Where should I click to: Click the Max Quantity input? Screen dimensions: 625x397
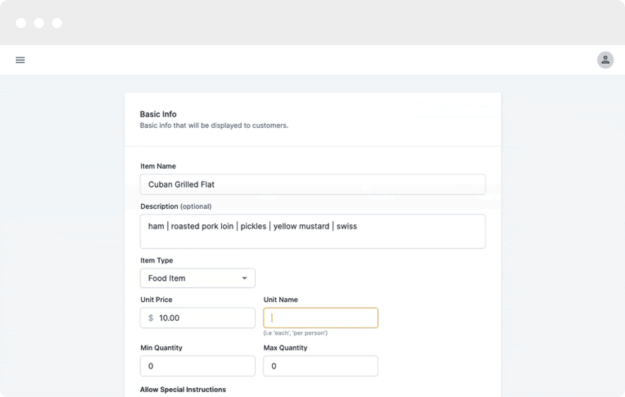tap(321, 366)
